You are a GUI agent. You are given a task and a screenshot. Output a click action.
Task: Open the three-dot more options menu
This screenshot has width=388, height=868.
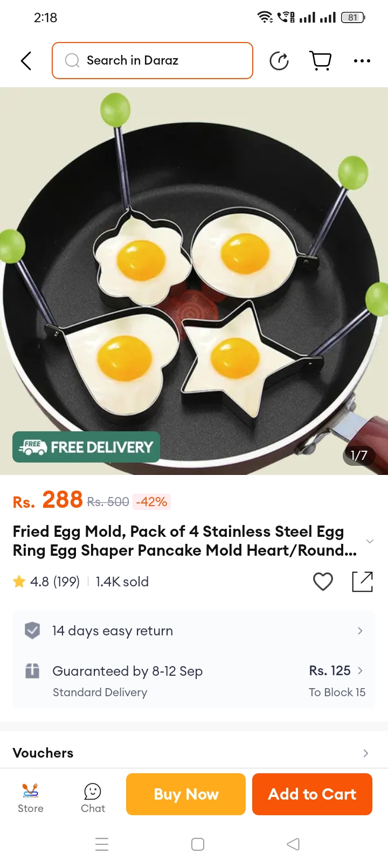pos(362,61)
